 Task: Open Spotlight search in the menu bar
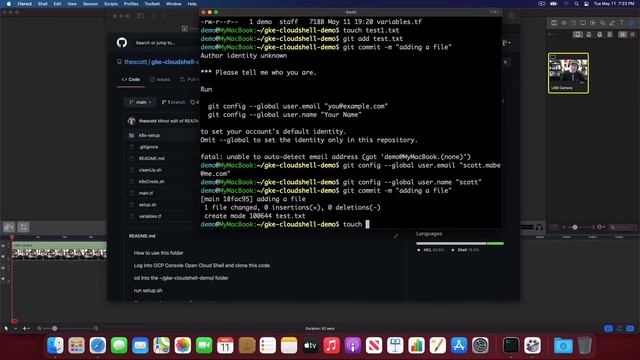(x=576, y=4)
